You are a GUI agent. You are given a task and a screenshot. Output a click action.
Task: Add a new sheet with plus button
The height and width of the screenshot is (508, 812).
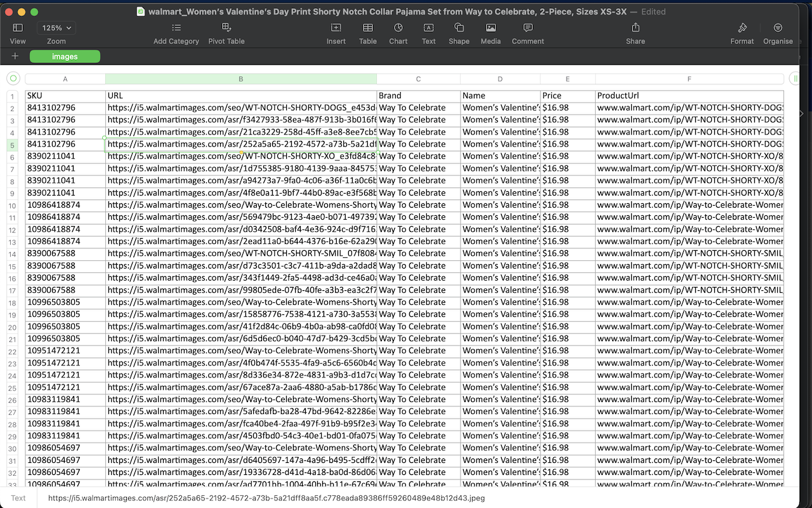[x=15, y=57]
